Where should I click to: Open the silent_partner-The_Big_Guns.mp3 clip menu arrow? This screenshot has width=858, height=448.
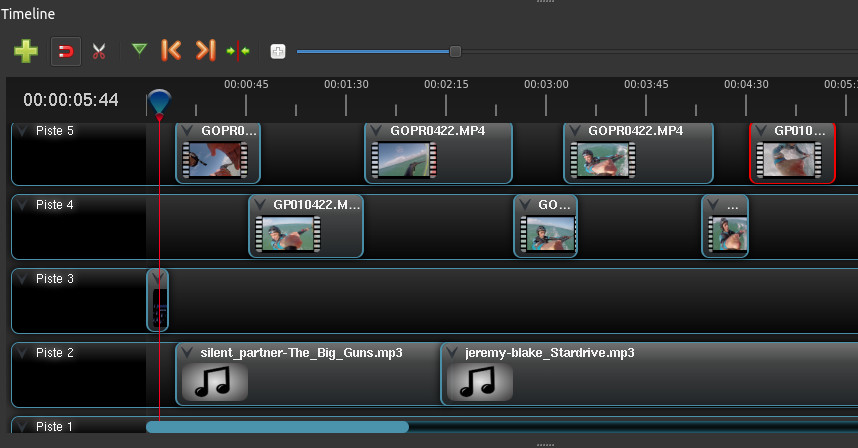point(188,353)
